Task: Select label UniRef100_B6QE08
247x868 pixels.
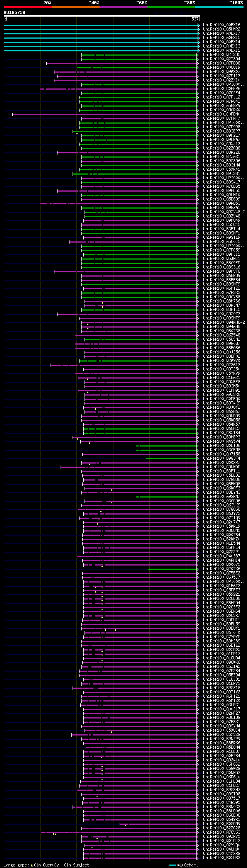Action: (222, 815)
